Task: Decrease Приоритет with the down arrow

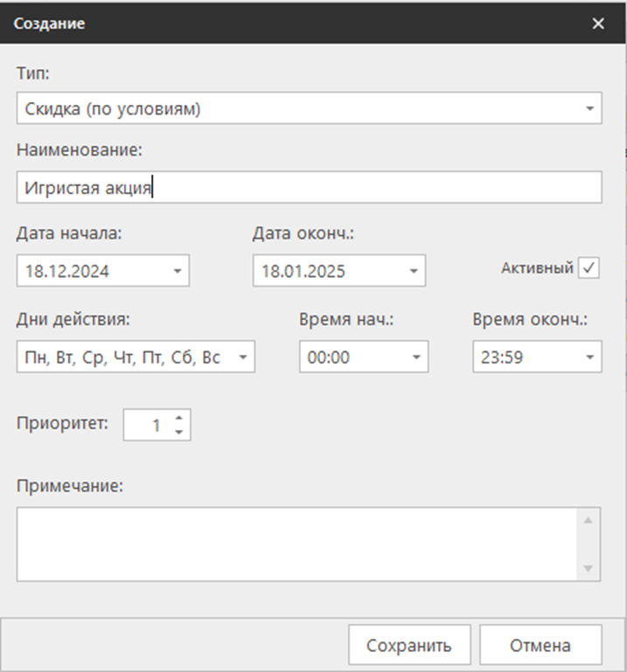Action: (178, 432)
